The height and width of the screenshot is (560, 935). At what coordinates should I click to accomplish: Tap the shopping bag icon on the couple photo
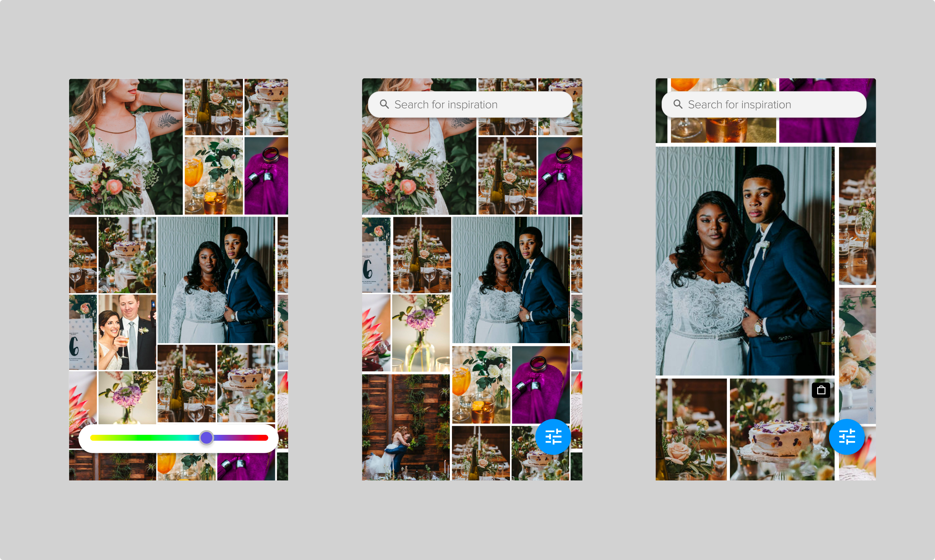822,390
